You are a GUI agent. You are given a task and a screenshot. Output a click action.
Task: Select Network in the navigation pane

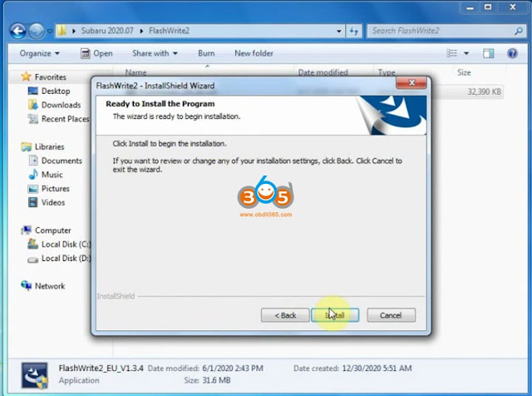click(50, 286)
